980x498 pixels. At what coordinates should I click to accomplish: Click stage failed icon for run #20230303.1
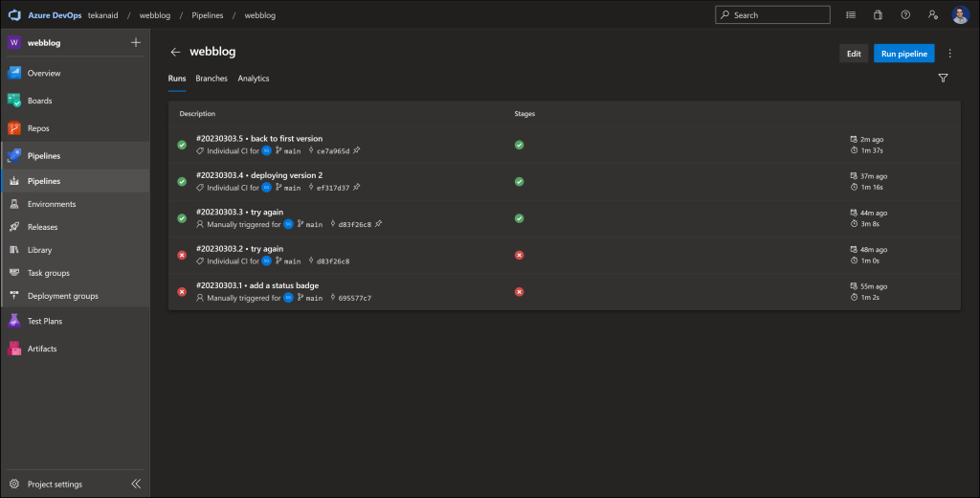coord(520,292)
